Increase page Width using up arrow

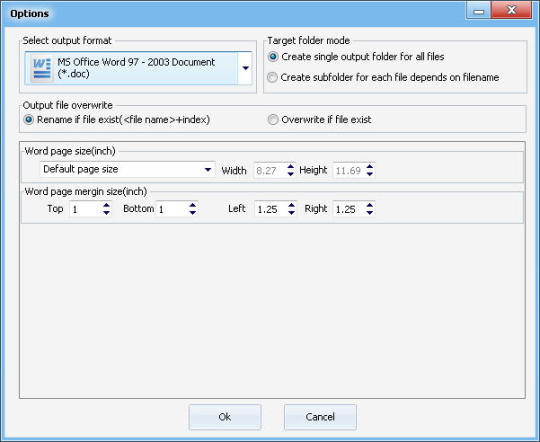[x=291, y=166]
